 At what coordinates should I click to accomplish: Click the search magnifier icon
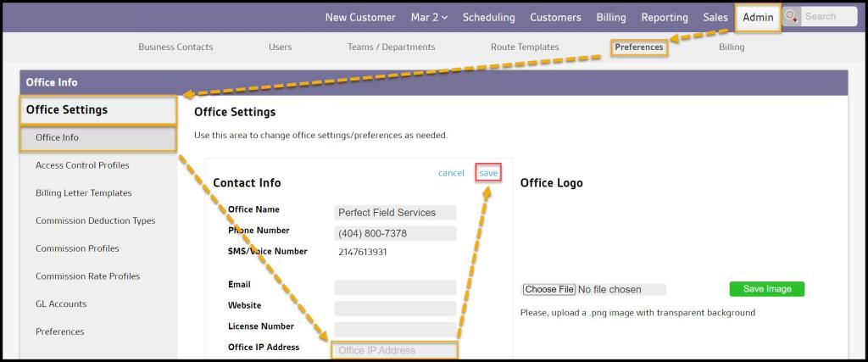point(792,17)
